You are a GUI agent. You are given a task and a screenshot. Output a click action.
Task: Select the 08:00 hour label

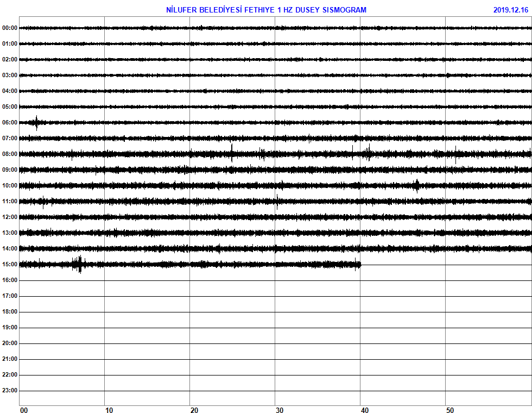(x=10, y=154)
